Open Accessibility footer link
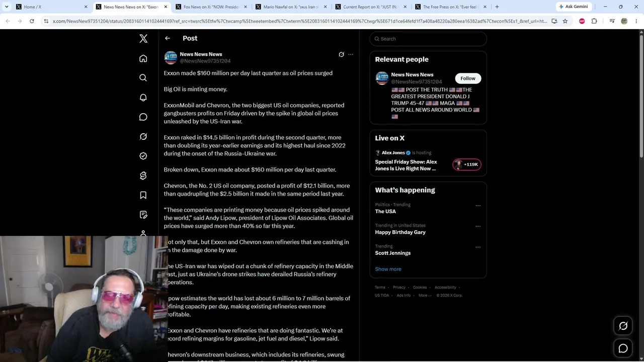 445,288
